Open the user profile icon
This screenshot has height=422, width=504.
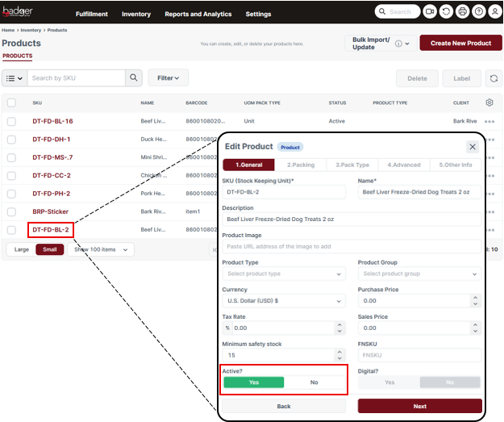[494, 12]
